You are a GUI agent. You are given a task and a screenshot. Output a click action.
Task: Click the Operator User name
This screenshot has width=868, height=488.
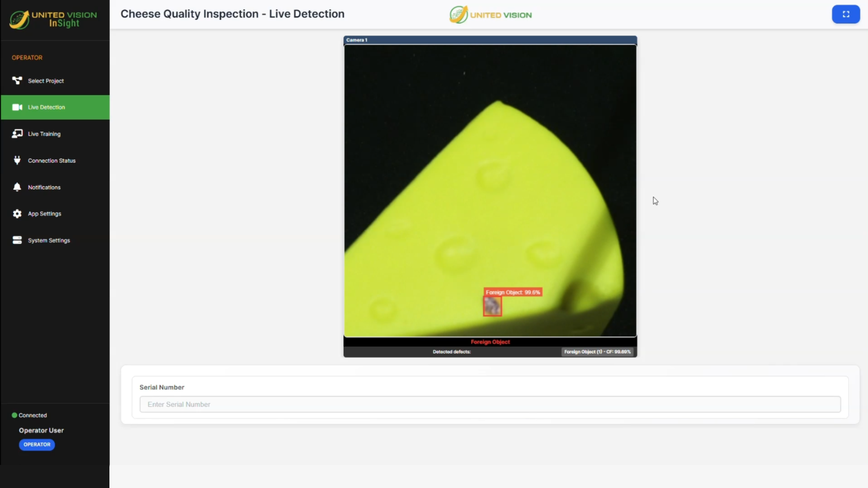(41, 430)
